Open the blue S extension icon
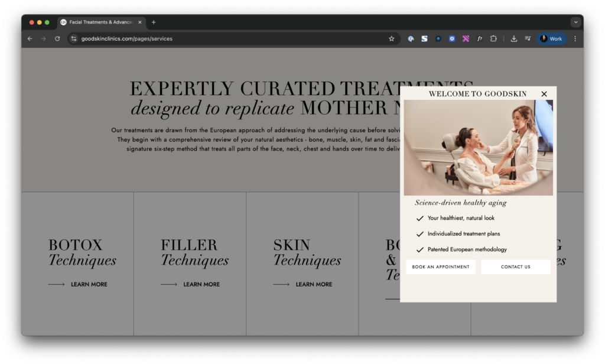The width and height of the screenshot is (605, 364). point(424,38)
